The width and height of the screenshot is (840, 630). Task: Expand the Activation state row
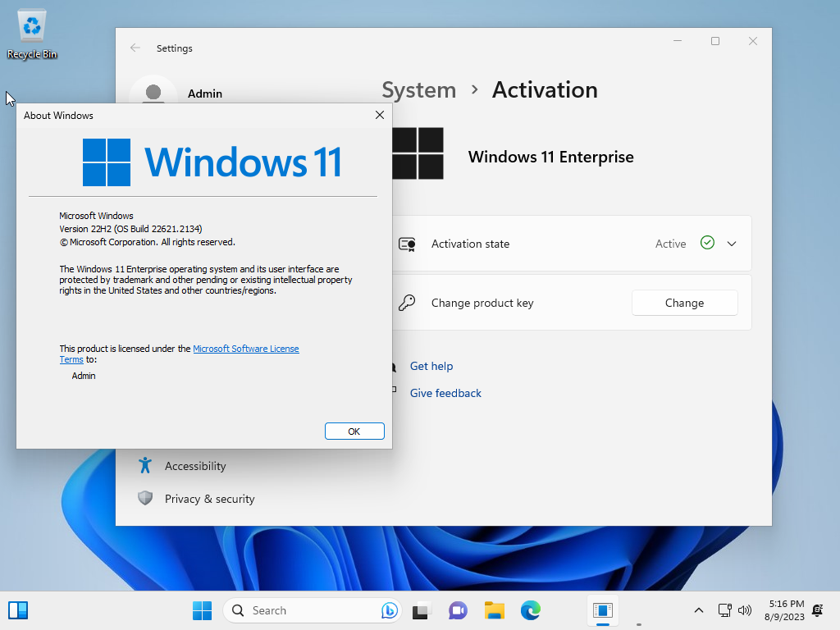click(x=731, y=244)
